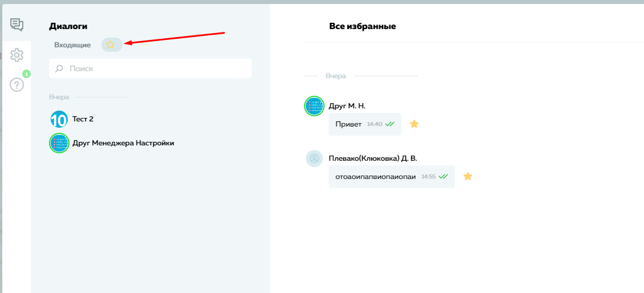Click read checkmarks on отоаоипапвиопаиопаи message

443,177
